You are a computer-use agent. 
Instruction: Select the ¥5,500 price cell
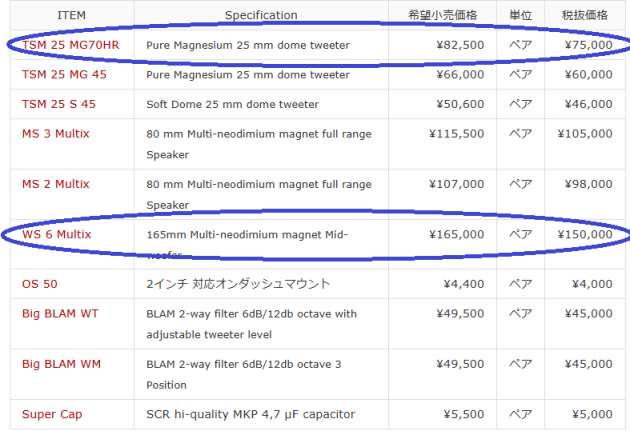pyautogui.click(x=464, y=414)
